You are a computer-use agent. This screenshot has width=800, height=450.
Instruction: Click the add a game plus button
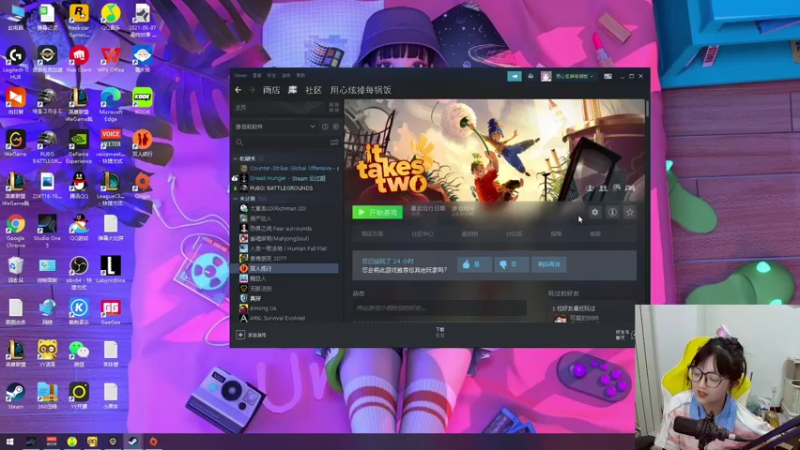(x=240, y=335)
